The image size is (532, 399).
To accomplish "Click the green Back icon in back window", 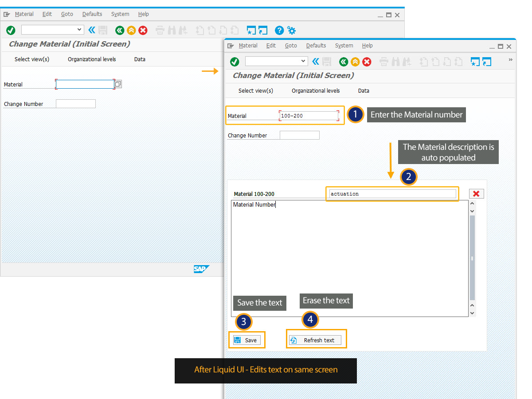I will (x=119, y=30).
